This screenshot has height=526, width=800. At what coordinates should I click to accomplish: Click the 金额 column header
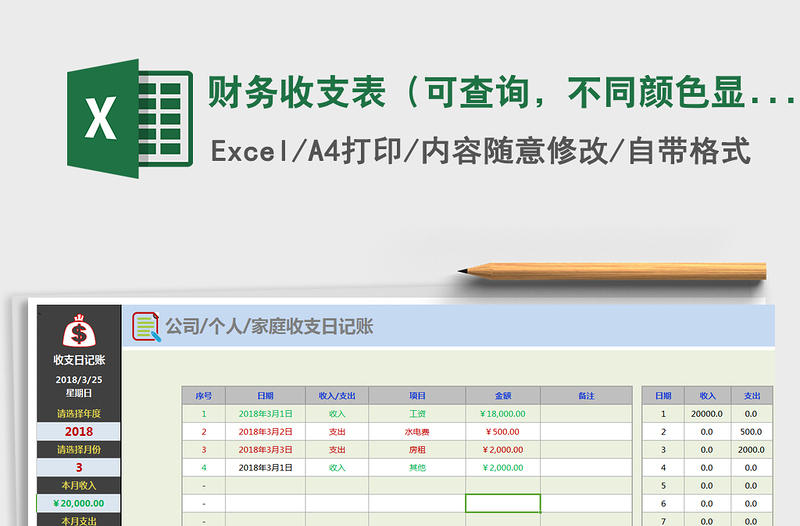[x=503, y=396]
